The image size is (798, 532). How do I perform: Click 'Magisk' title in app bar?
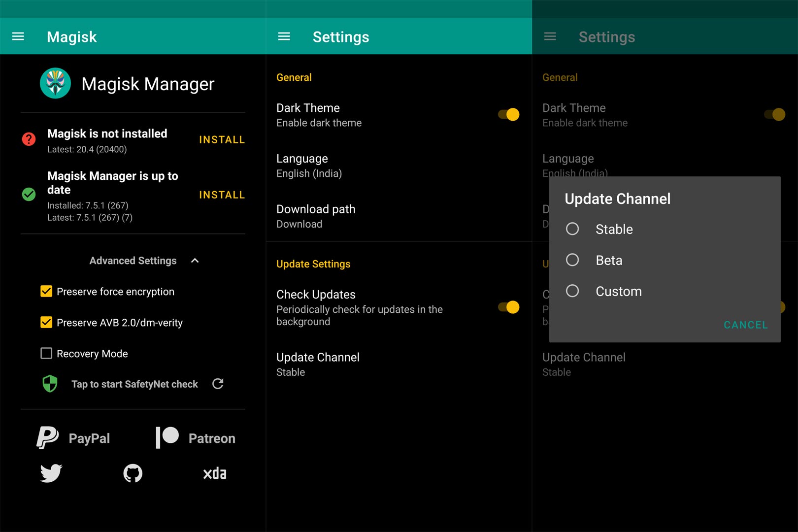(72, 37)
